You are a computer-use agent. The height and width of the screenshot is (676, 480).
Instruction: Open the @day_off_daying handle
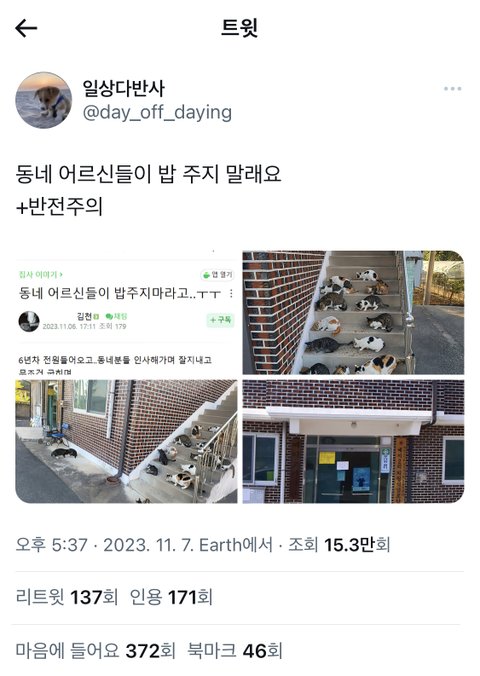point(157,113)
